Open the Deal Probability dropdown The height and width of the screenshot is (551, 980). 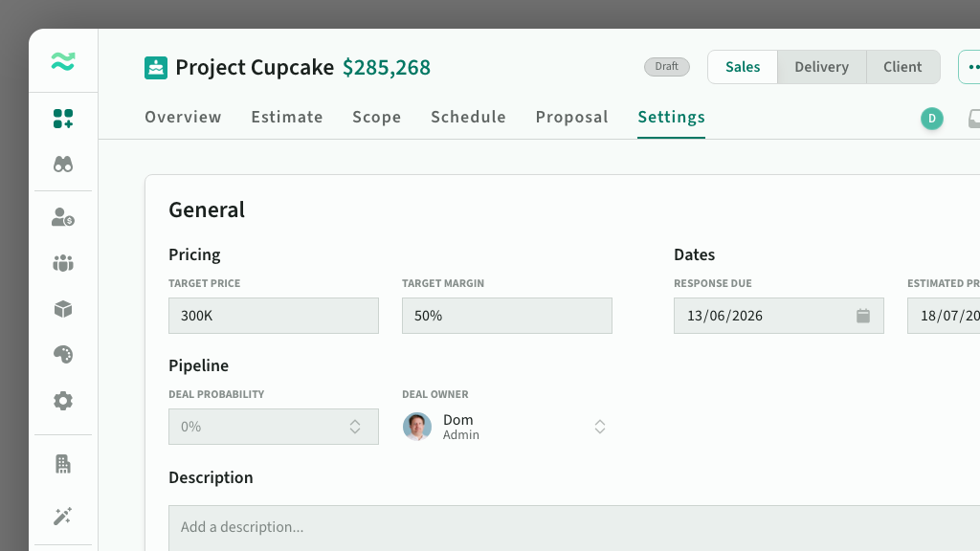point(273,427)
